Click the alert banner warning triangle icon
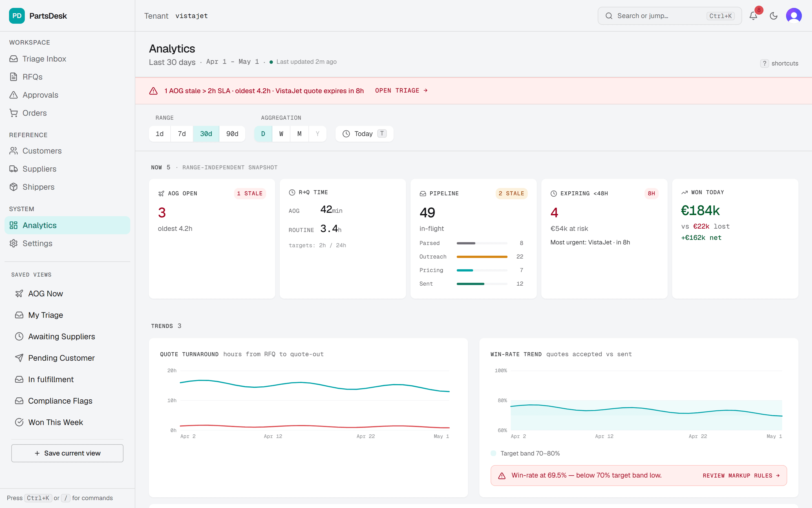 pyautogui.click(x=153, y=91)
